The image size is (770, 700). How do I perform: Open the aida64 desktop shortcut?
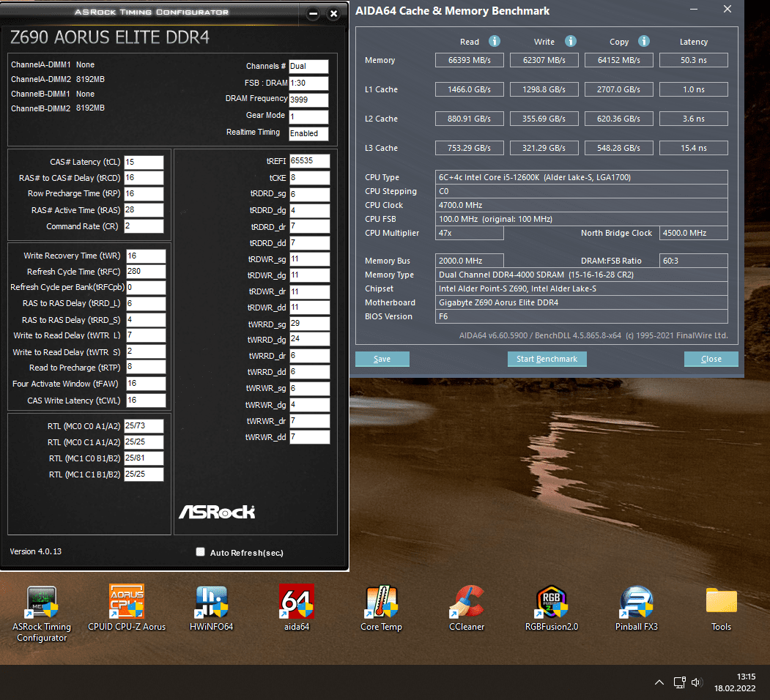coord(297,608)
